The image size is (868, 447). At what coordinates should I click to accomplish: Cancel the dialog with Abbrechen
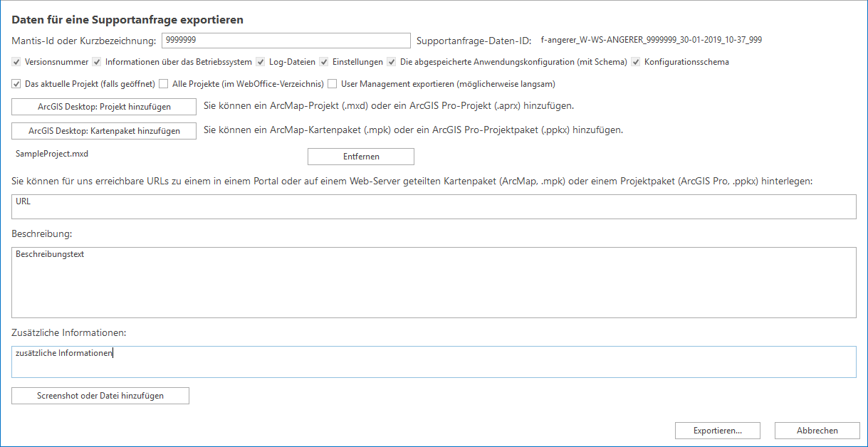[x=817, y=431]
